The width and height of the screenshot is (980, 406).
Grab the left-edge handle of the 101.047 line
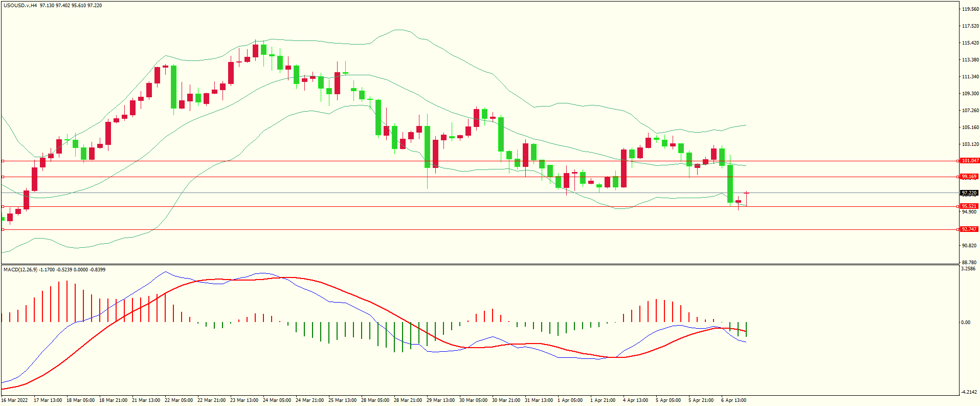[3, 161]
